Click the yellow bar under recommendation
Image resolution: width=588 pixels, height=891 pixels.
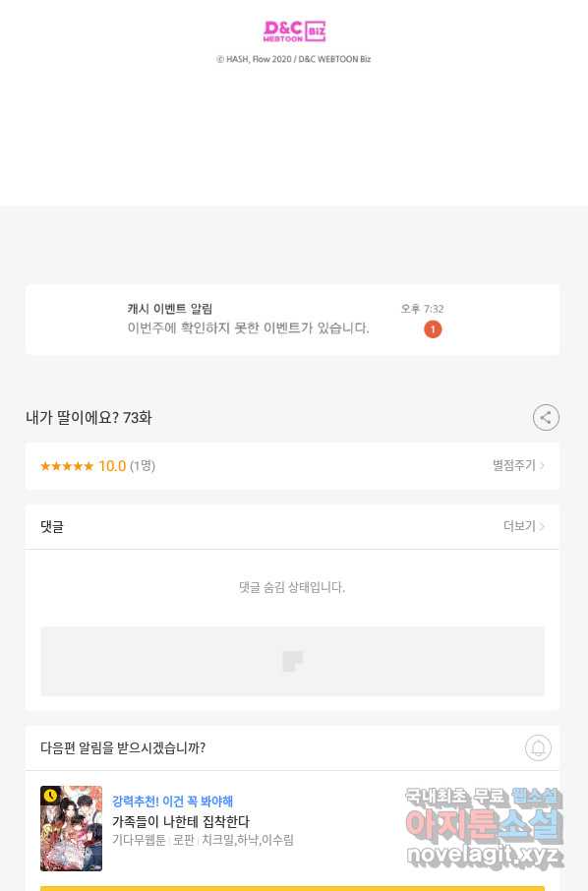pos(293,888)
